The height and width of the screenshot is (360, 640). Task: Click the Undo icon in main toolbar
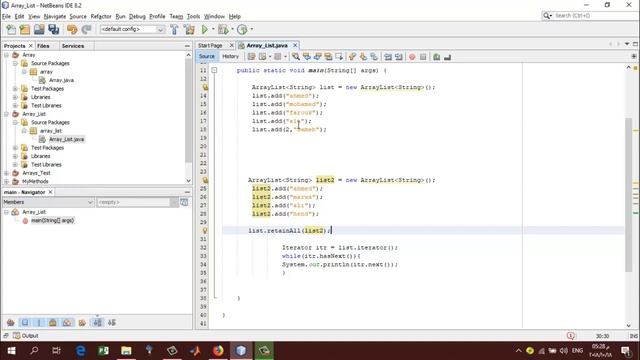[x=72, y=29]
